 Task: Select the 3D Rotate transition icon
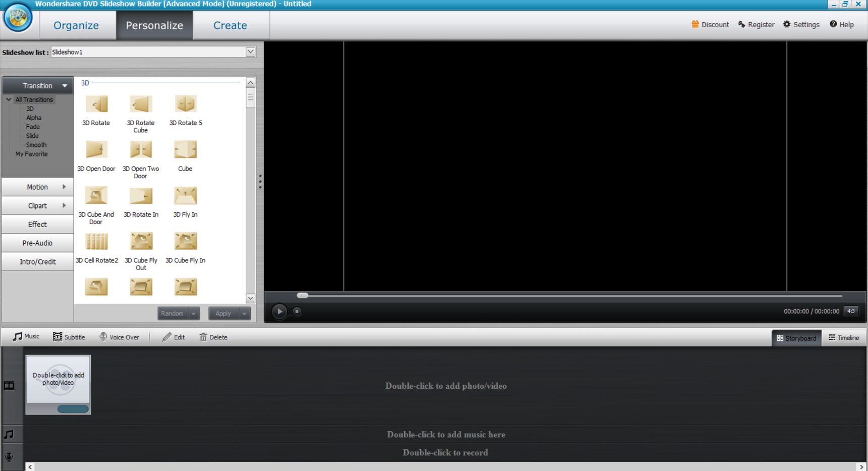pos(96,104)
